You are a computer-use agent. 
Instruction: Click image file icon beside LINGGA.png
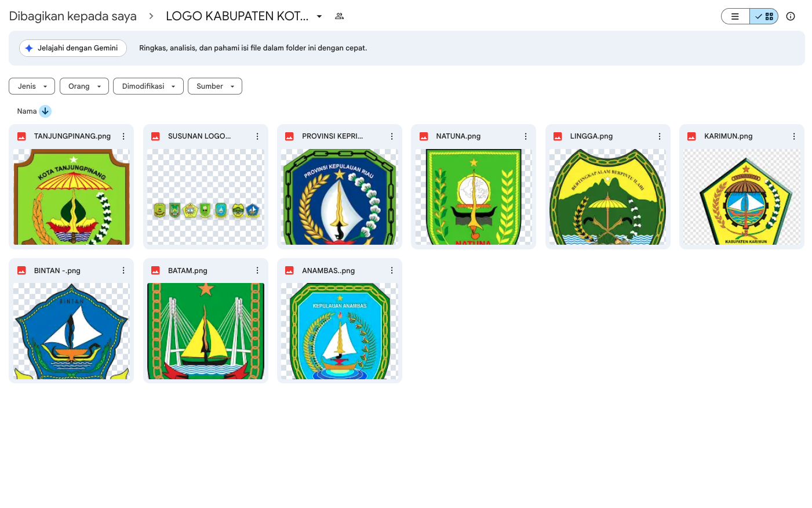click(x=558, y=136)
